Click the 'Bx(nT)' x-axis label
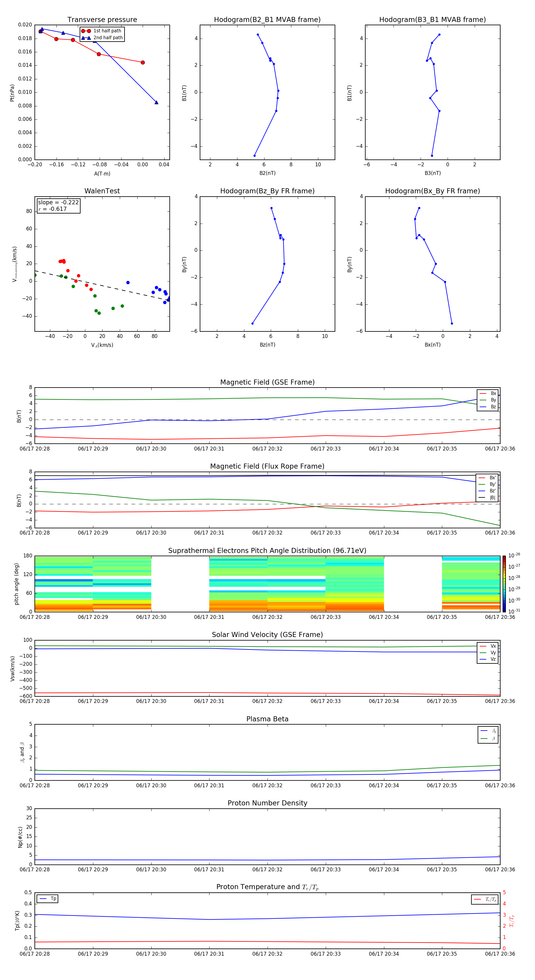The width and height of the screenshot is (535, 980). pos(432,345)
